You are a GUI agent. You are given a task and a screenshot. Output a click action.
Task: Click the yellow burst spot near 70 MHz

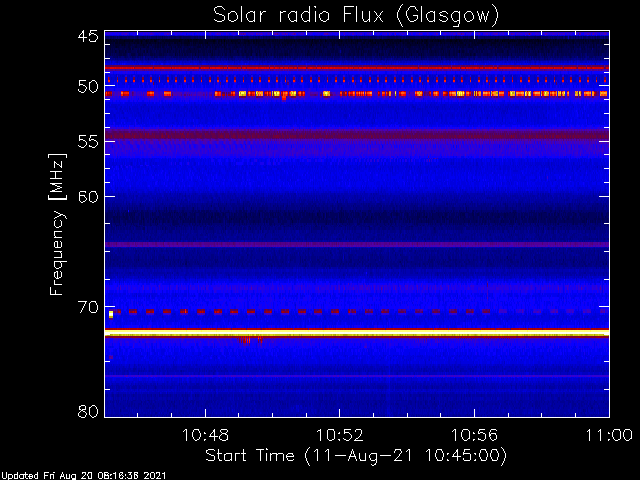click(x=111, y=314)
